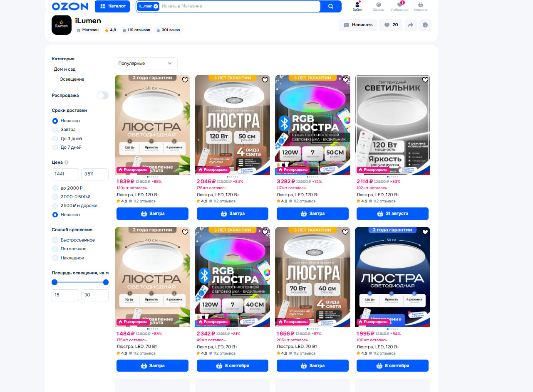
Task: Open the Войти account icon
Action: [x=357, y=6]
